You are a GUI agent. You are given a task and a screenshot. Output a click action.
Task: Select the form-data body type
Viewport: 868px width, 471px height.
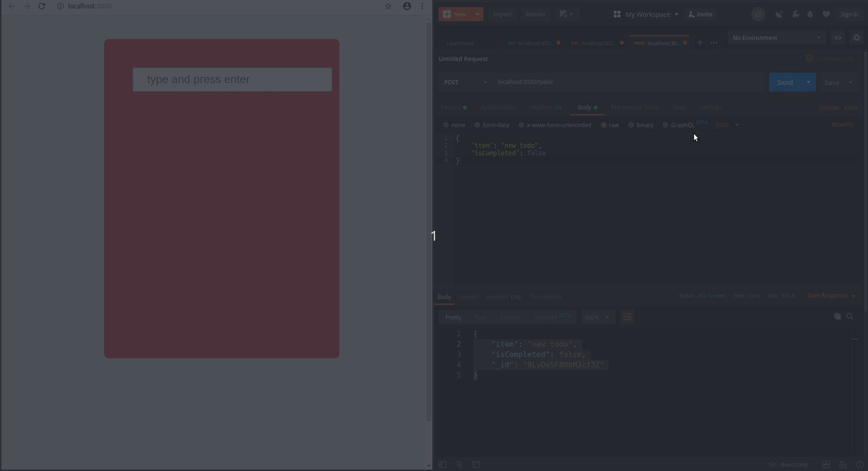(477, 125)
